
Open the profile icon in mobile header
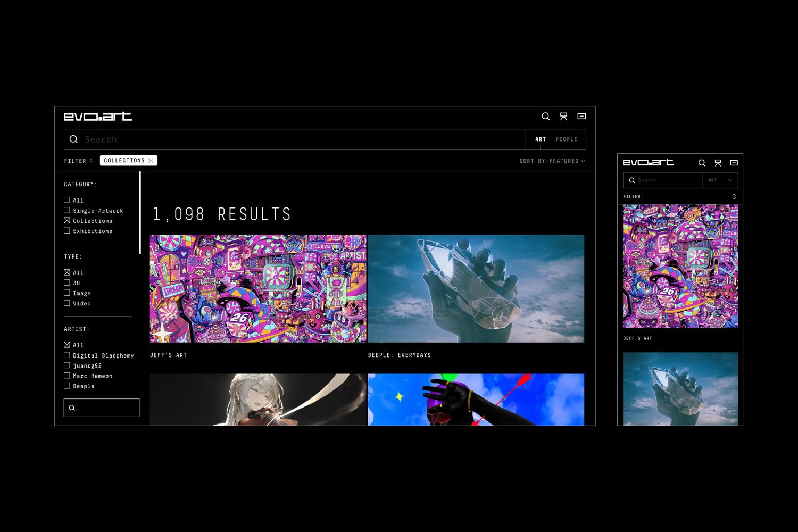coord(718,163)
